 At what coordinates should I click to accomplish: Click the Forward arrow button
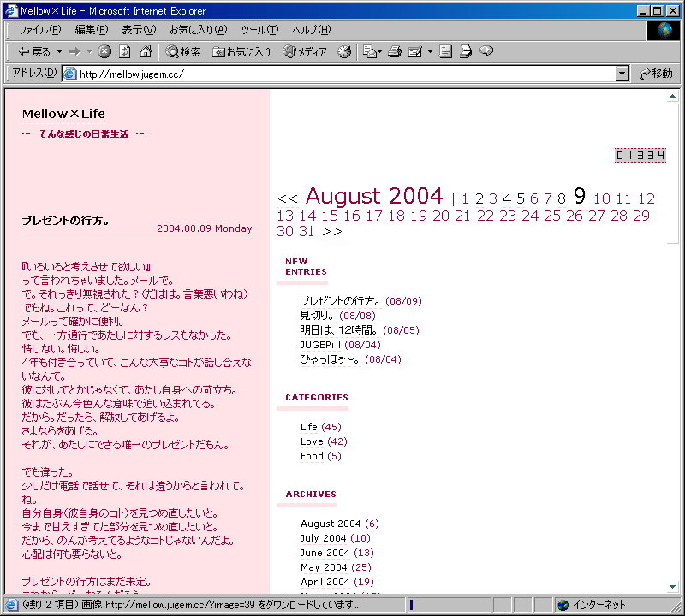[x=74, y=52]
